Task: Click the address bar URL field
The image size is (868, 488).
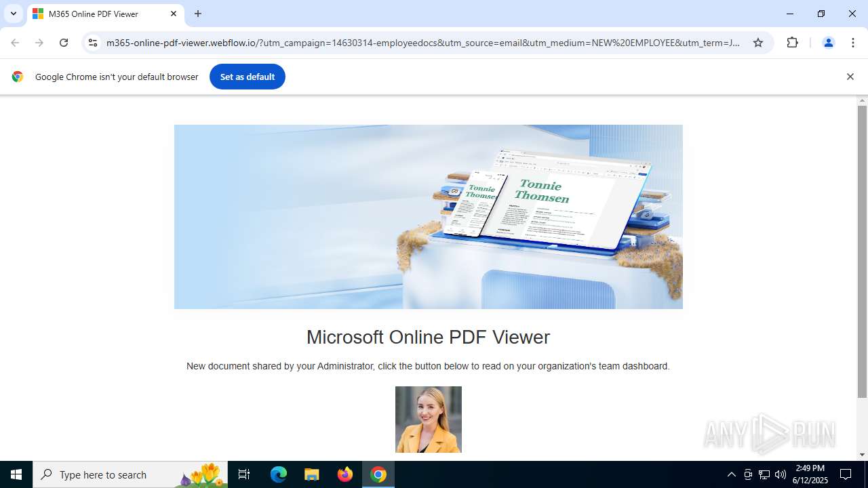Action: pos(423,43)
